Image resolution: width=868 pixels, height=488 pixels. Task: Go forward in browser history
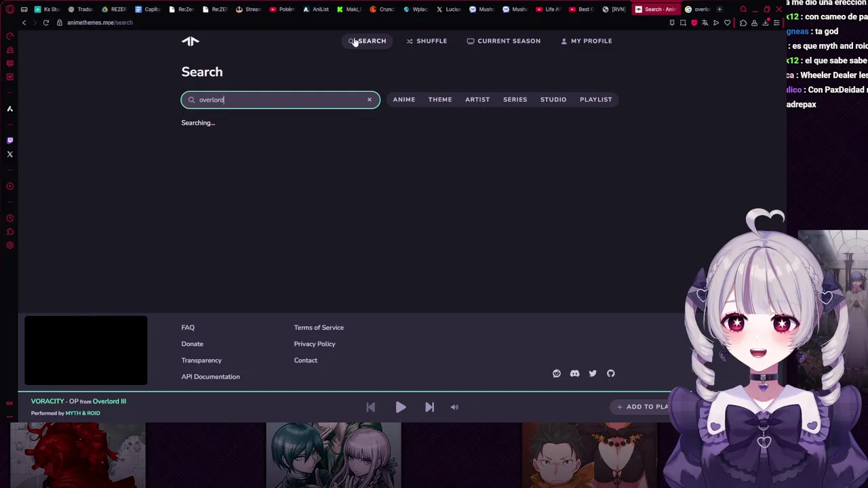coord(35,23)
